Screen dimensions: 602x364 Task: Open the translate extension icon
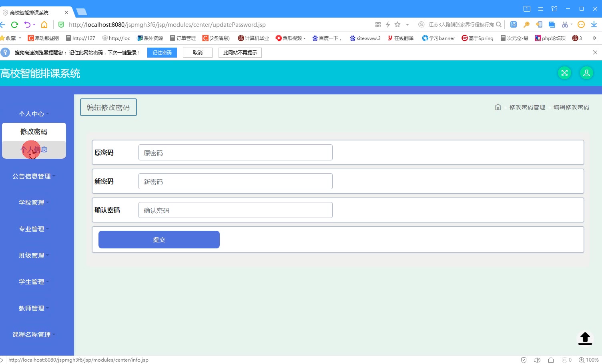514,25
